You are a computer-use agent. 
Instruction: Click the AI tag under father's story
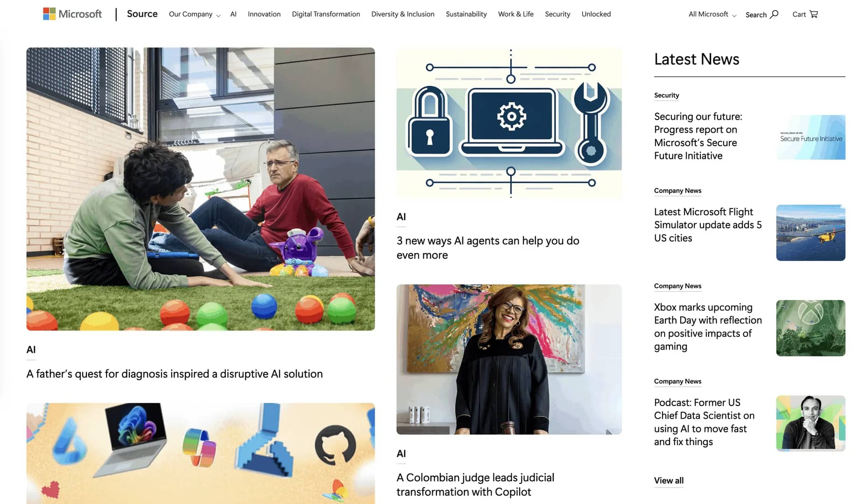click(31, 350)
